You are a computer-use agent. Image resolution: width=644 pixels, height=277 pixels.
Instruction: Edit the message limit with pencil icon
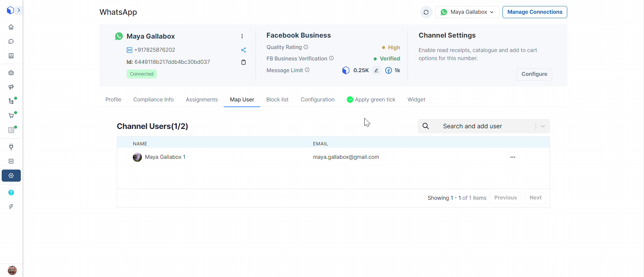(x=376, y=71)
